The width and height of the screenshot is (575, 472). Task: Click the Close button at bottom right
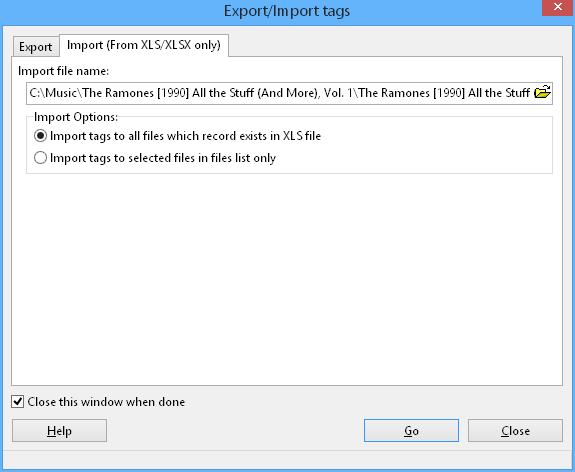pos(515,431)
